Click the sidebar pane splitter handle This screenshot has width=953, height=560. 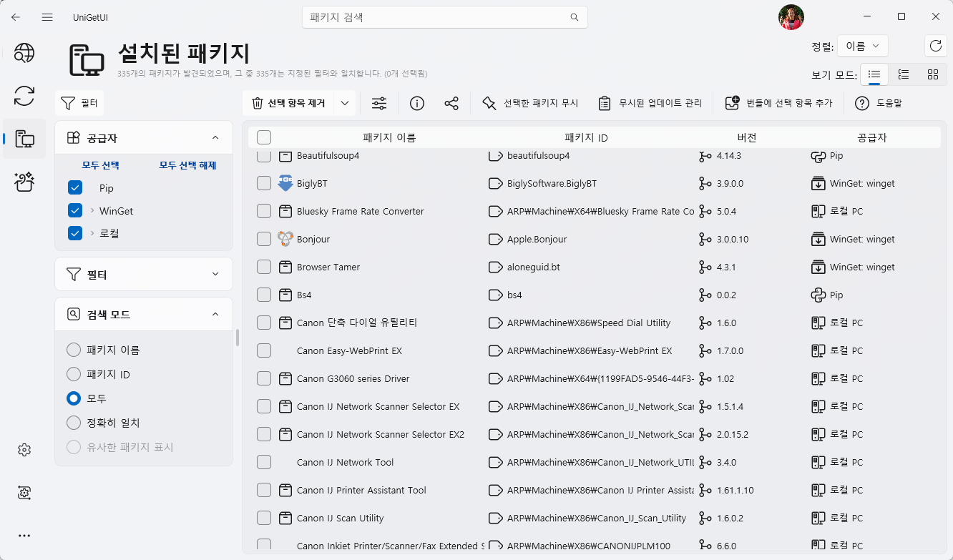click(x=238, y=338)
